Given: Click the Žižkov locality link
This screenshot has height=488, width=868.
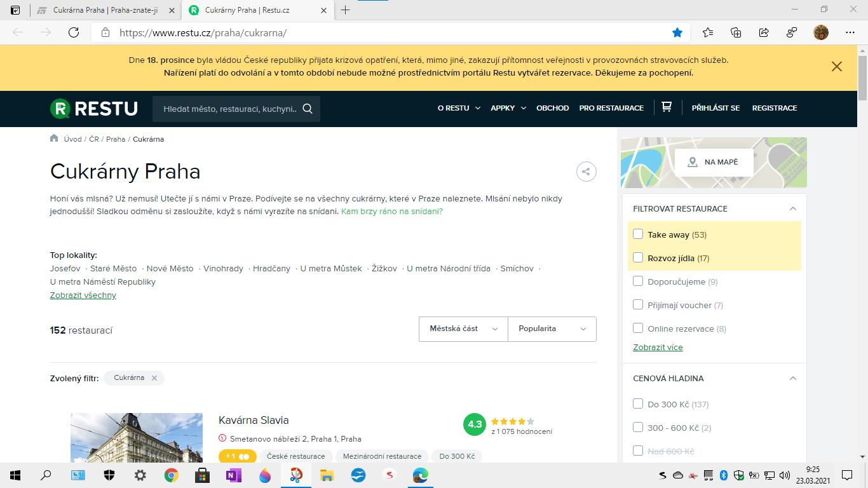Looking at the screenshot, I should click(384, 269).
